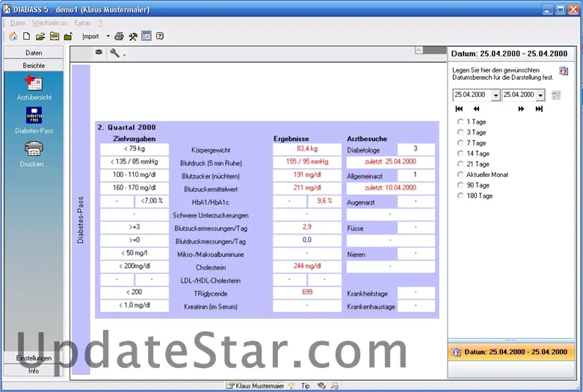Image resolution: width=583 pixels, height=392 pixels.
Task: Open the end date dropdown arrow
Action: pyautogui.click(x=540, y=96)
